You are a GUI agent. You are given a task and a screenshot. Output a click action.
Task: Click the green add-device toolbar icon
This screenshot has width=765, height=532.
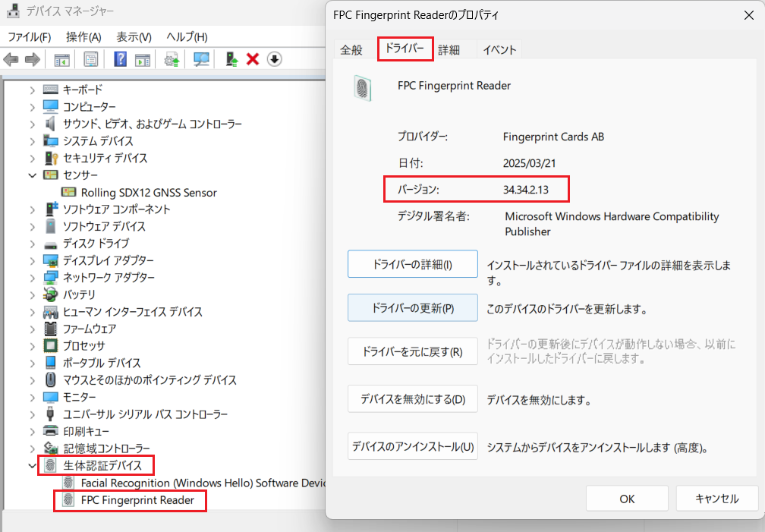point(232,59)
